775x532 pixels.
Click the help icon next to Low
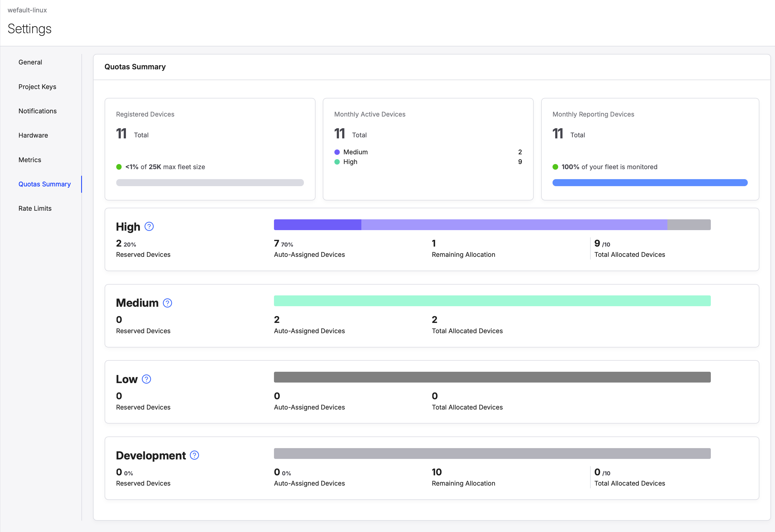coord(146,379)
